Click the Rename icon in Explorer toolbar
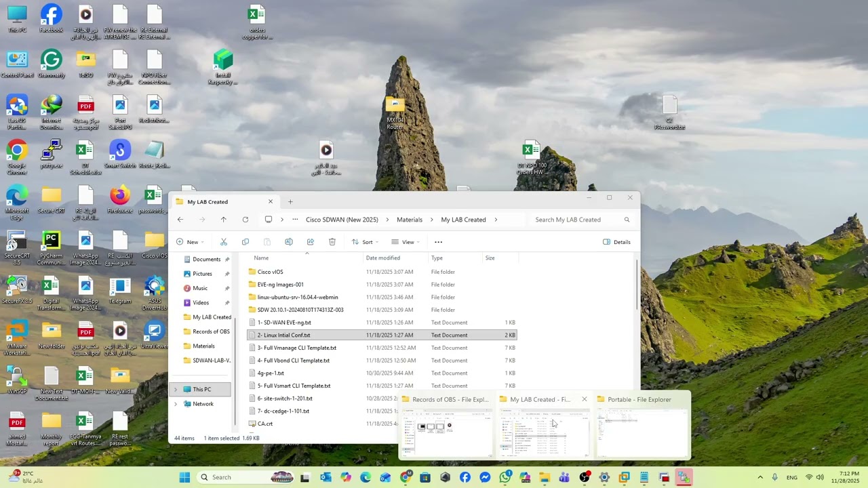Screen dimensions: 868x488 point(288,242)
